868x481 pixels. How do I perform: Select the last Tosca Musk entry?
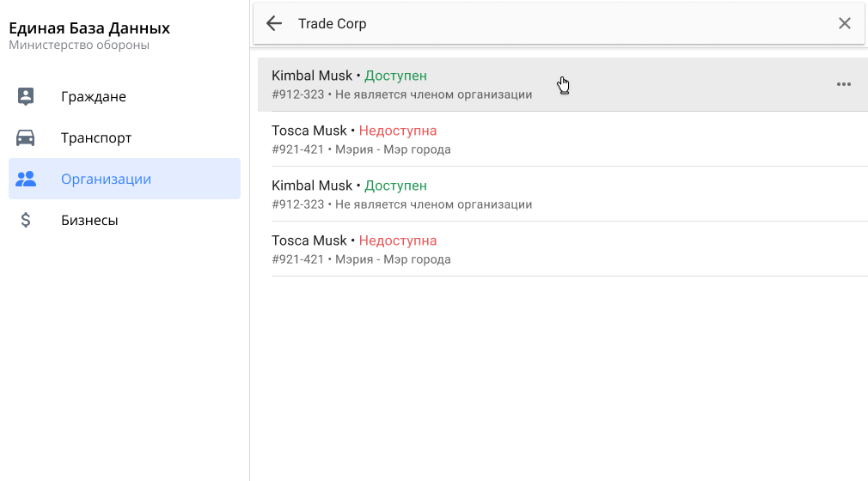(x=309, y=240)
